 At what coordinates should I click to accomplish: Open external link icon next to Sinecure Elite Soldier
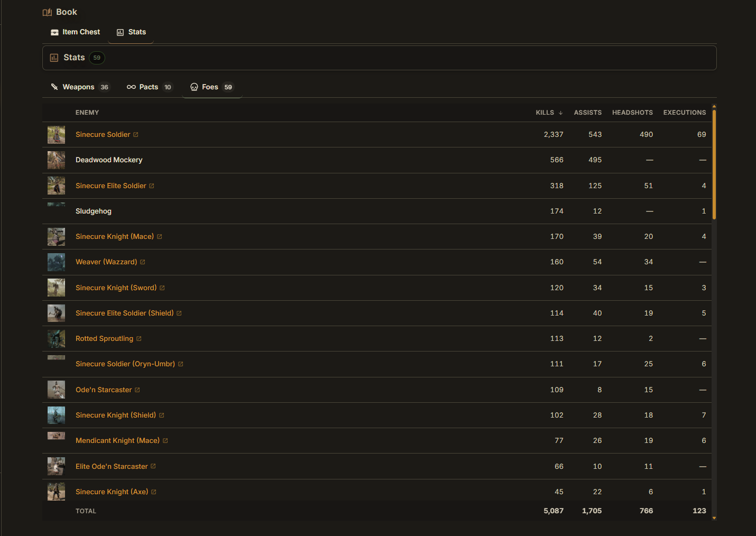point(152,186)
